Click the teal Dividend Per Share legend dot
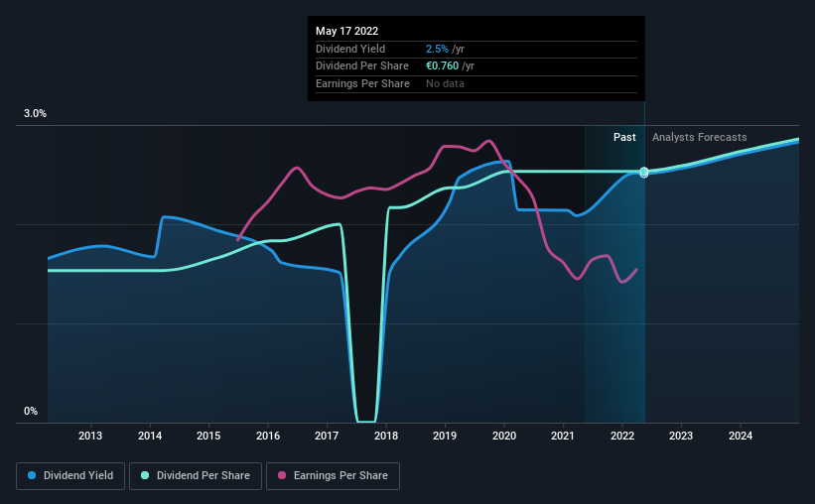The image size is (815, 504). 145,475
